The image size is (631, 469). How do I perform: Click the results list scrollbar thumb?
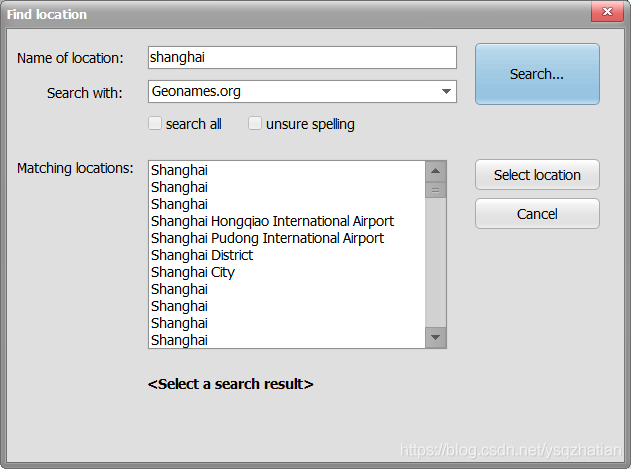click(x=435, y=190)
